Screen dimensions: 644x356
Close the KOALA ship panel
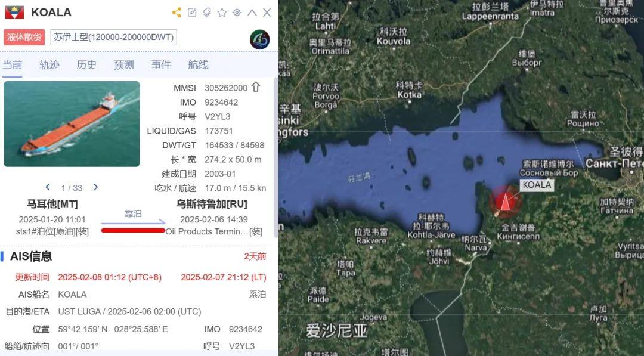[267, 13]
